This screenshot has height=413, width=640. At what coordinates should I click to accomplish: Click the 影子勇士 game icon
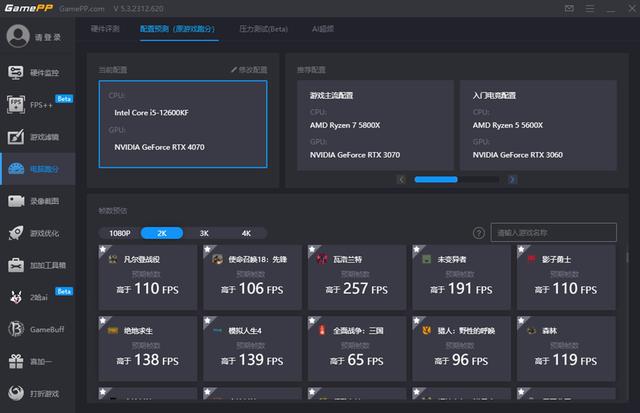(x=531, y=259)
